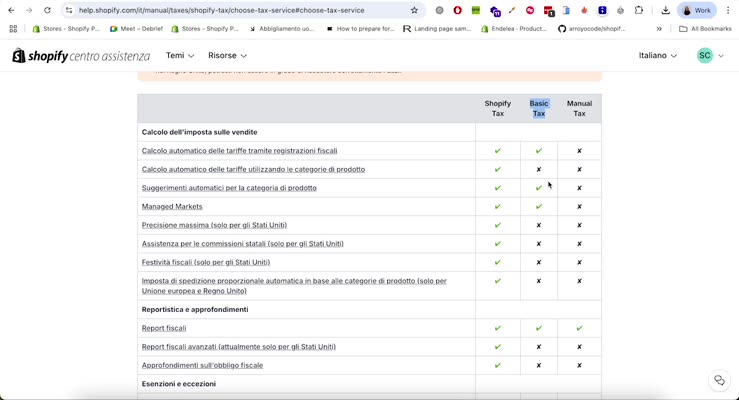Open site information icon beside the URL

[x=69, y=10]
